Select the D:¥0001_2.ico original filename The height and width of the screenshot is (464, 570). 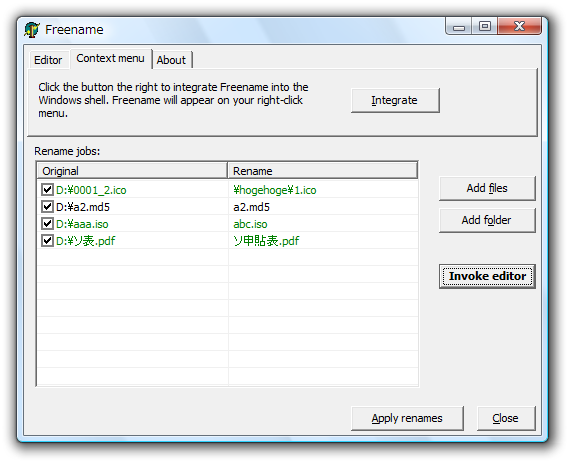pos(91,190)
